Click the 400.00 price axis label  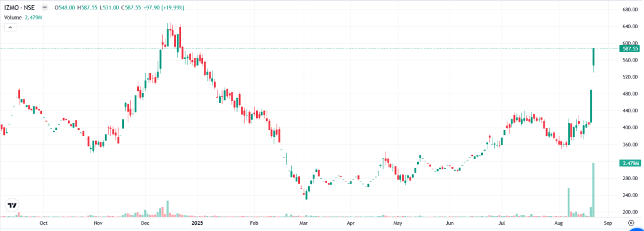click(630, 128)
